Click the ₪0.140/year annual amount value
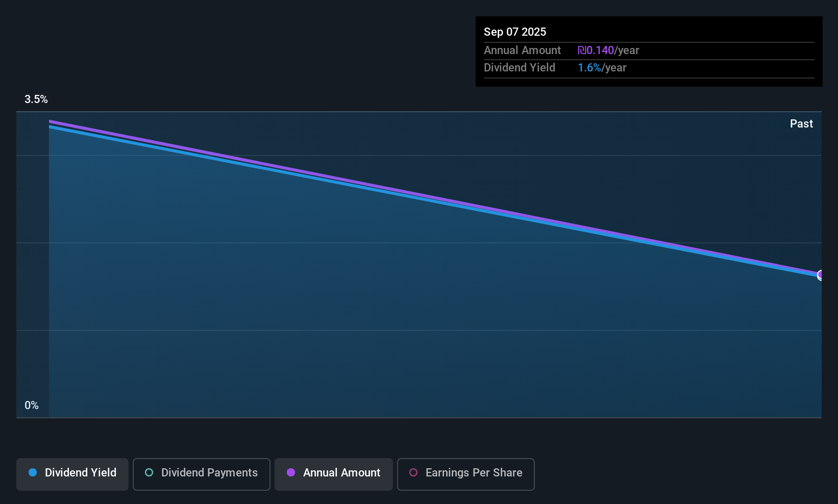The image size is (838, 504). point(608,51)
